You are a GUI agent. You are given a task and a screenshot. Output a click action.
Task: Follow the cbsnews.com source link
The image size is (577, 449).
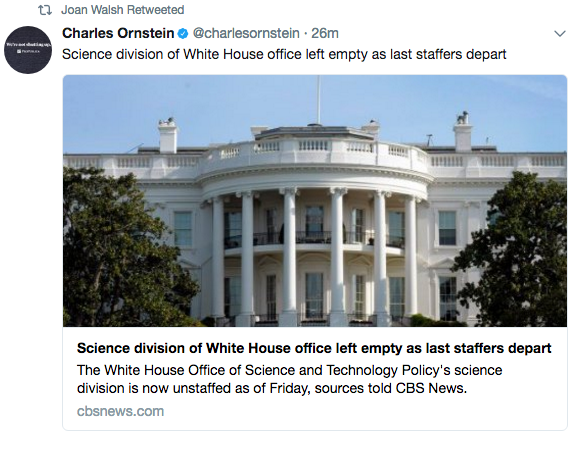coord(120,411)
